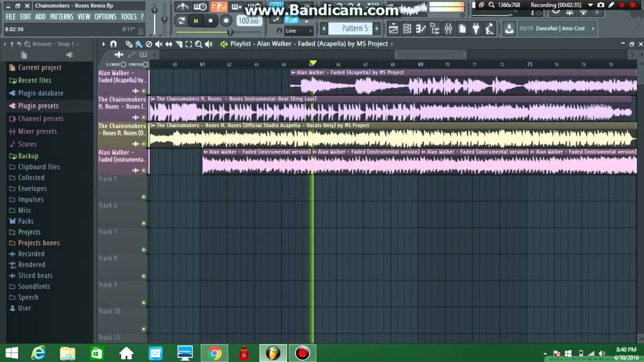Select the Paint brush tool

coord(139,44)
